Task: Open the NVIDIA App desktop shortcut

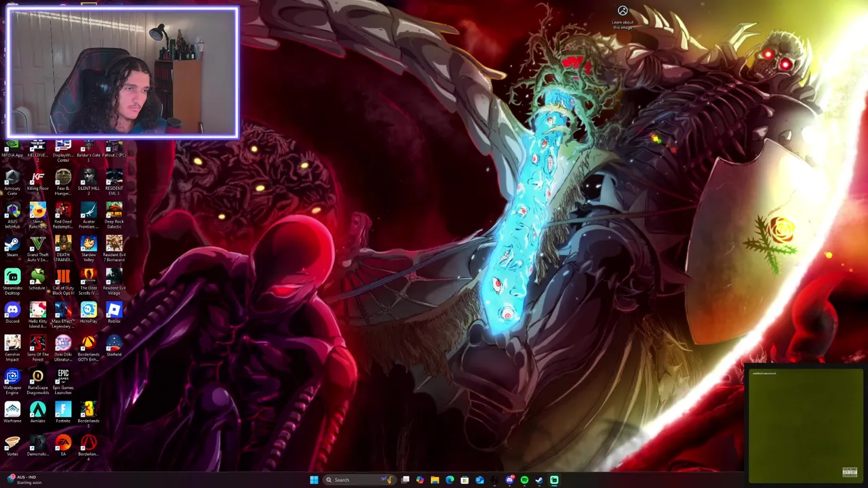Action: [x=12, y=148]
